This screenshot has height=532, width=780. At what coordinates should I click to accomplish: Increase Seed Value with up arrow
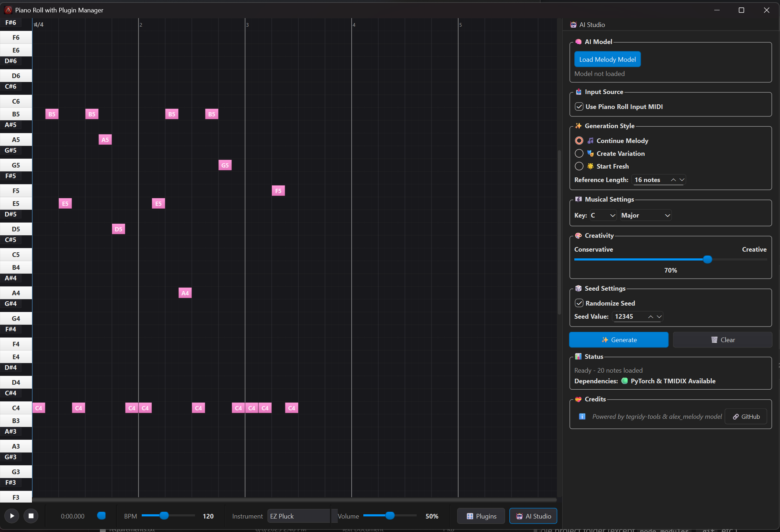click(x=650, y=317)
